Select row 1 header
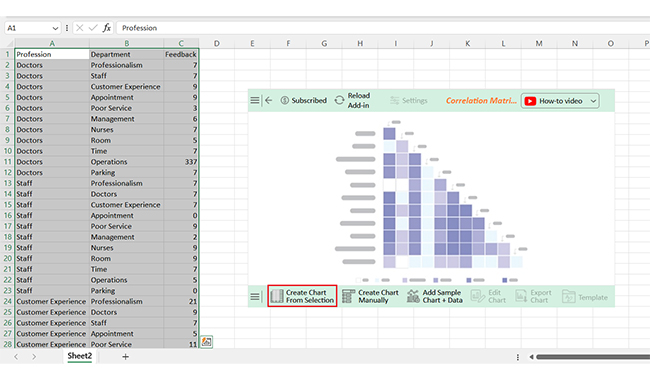Image resolution: width=650 pixels, height=380 pixels. [x=7, y=54]
